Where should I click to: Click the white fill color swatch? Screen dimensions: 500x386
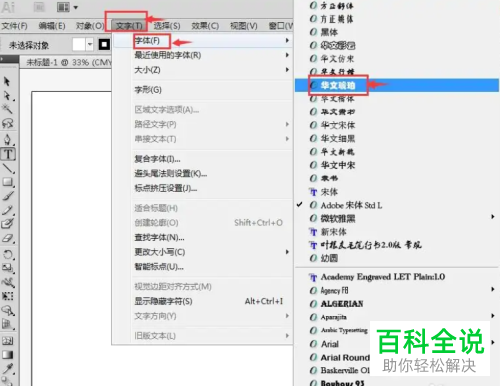pyautogui.click(x=79, y=44)
